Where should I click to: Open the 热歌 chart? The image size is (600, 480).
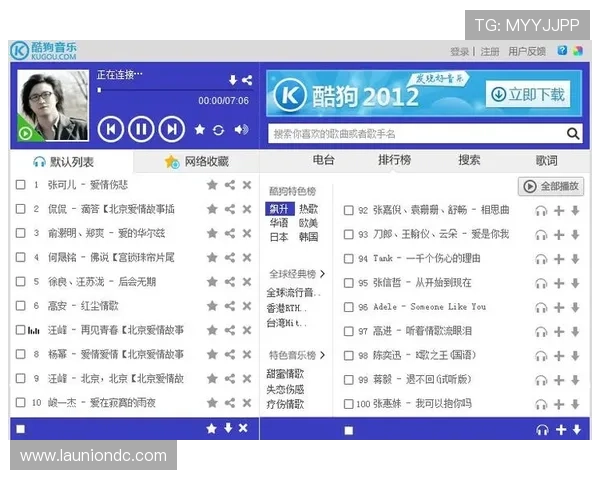pyautogui.click(x=308, y=209)
